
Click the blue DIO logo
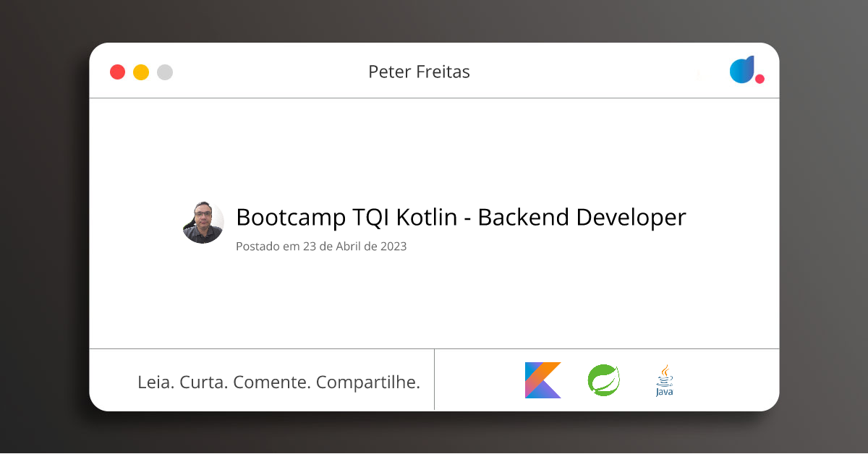coord(742,69)
